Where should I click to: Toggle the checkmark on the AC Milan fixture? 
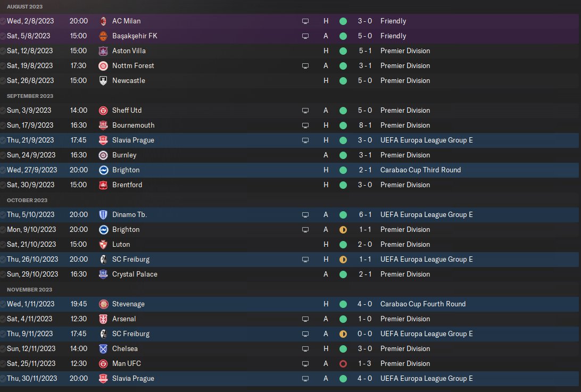[x=3, y=21]
